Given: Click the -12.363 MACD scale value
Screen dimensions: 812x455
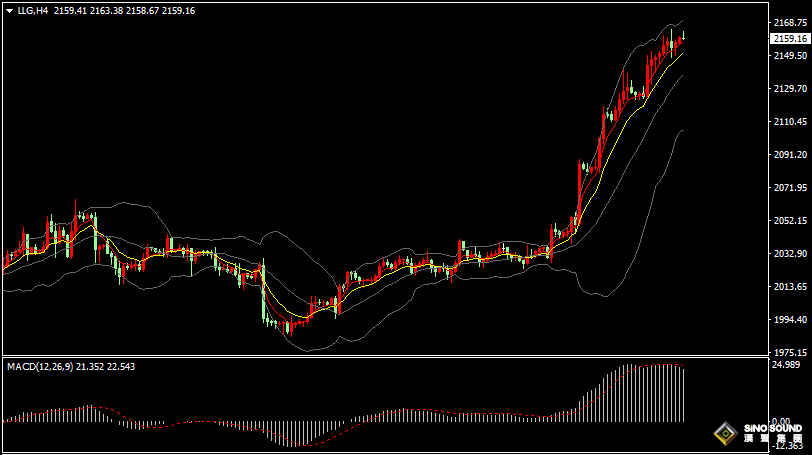Looking at the screenshot, I should coord(788,446).
